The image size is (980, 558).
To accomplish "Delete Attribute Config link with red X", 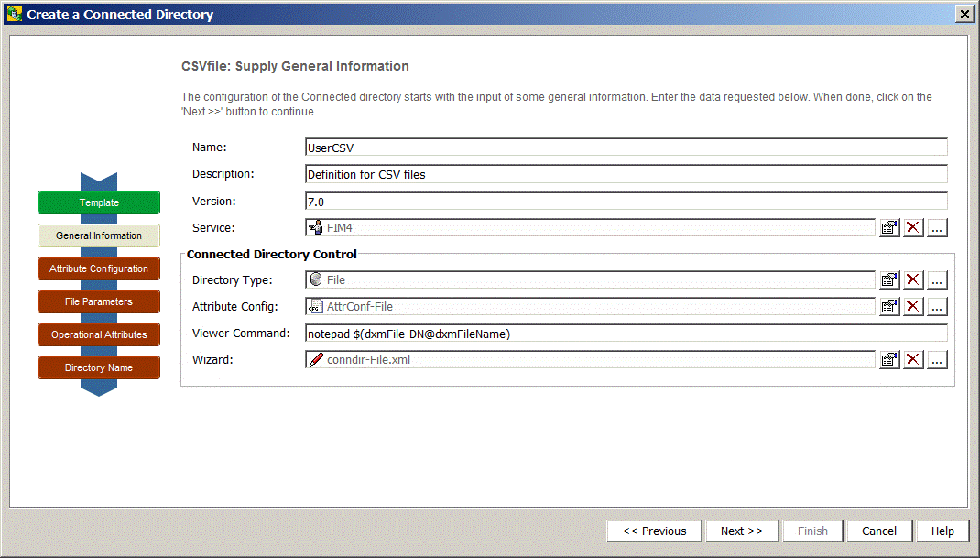I will [x=913, y=307].
